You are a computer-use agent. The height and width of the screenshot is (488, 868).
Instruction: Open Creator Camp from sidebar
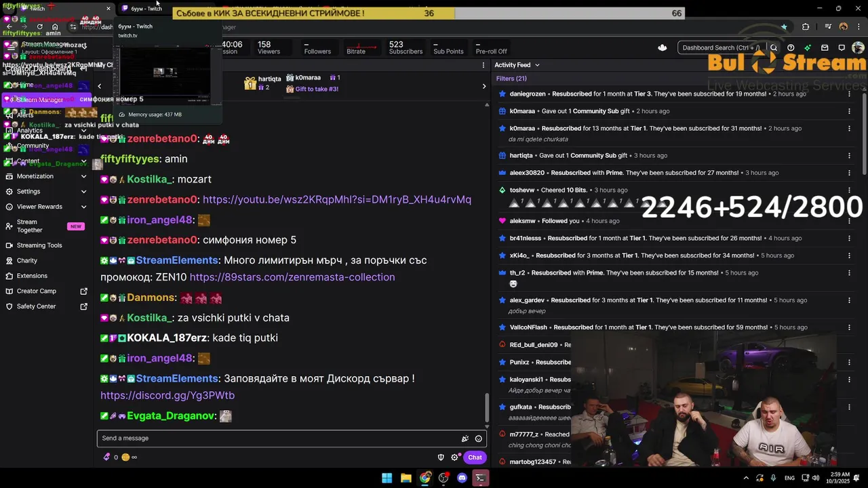coord(37,291)
